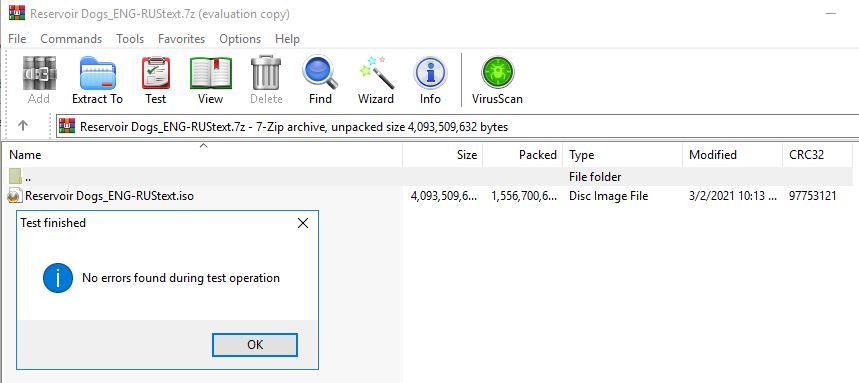Image resolution: width=859 pixels, height=383 pixels.
Task: Click the 4,093,509,6... size cell
Action: (x=444, y=196)
